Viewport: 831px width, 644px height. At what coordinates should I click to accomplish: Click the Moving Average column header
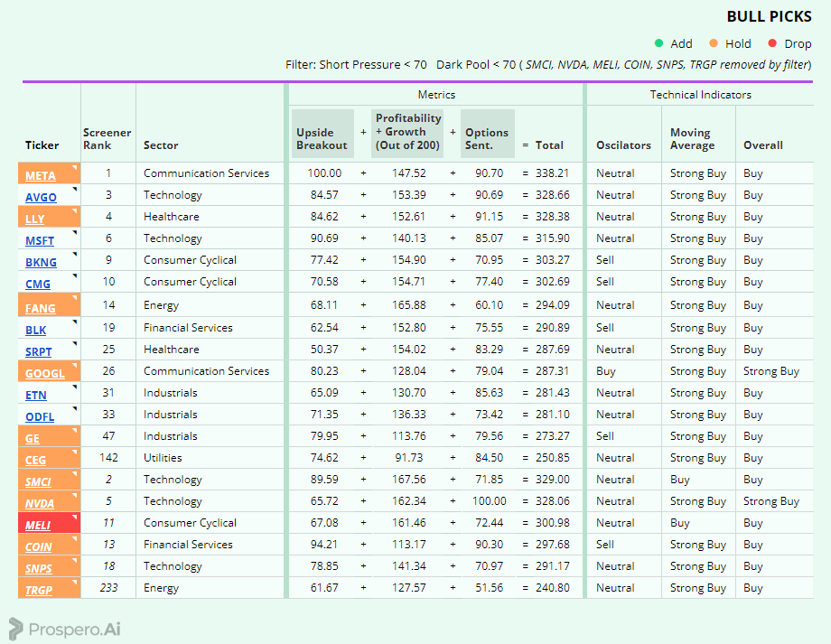[692, 139]
